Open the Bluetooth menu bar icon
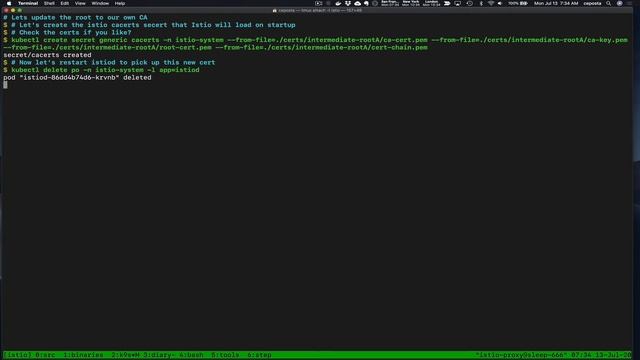Image resolution: width=640 pixels, height=360 pixels. 481,3
